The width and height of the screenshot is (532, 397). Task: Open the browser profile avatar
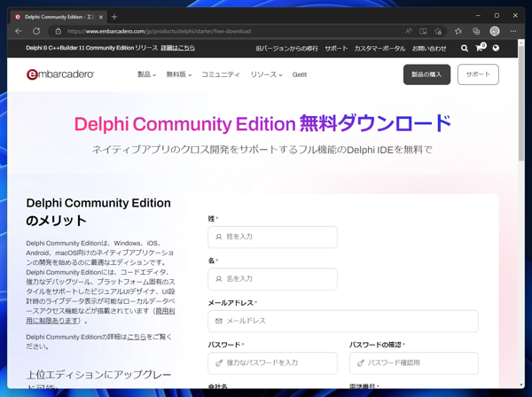[495, 31]
